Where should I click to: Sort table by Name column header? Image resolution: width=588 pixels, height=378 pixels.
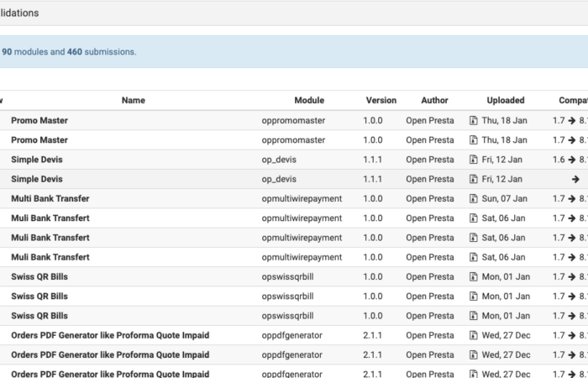(x=133, y=100)
